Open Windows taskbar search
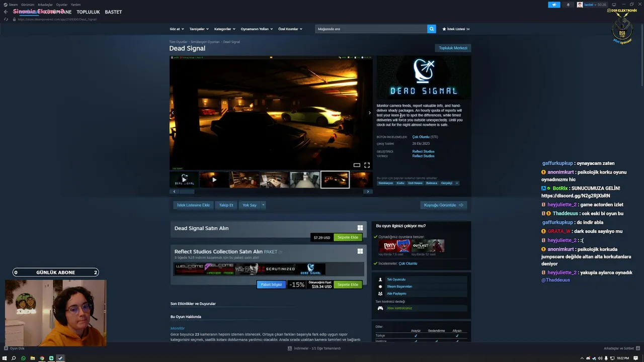 click(x=14, y=358)
